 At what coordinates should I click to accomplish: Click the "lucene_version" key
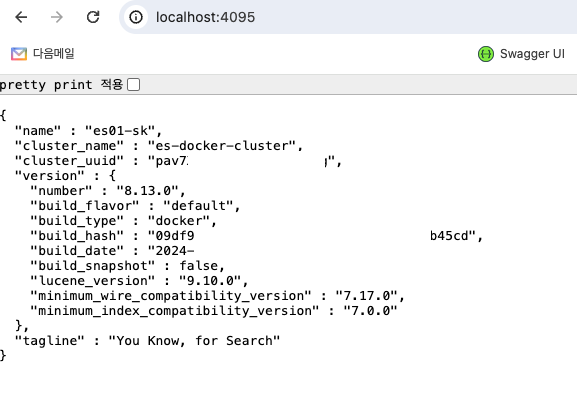tap(93, 281)
